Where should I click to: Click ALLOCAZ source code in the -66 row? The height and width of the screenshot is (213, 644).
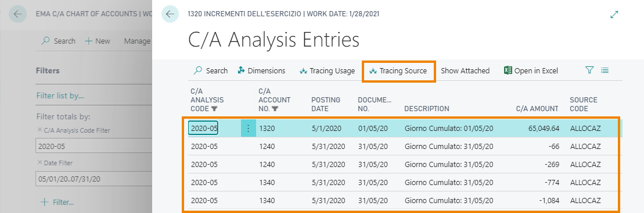point(585,146)
